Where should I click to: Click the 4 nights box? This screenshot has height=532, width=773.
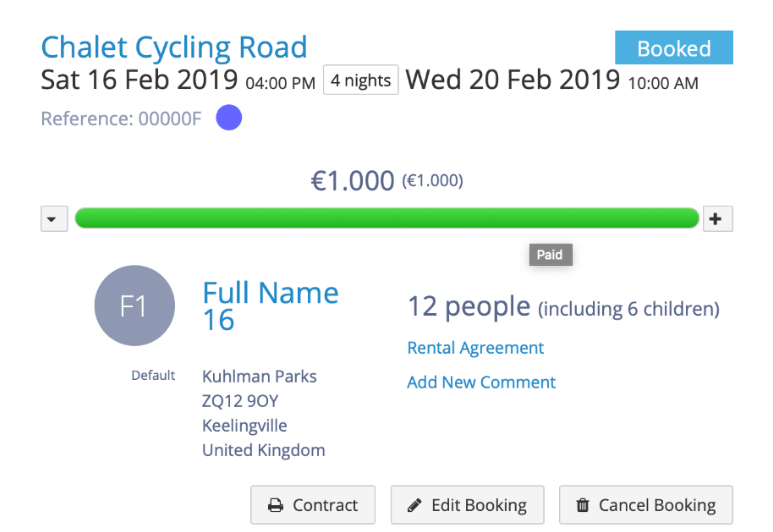(x=360, y=81)
